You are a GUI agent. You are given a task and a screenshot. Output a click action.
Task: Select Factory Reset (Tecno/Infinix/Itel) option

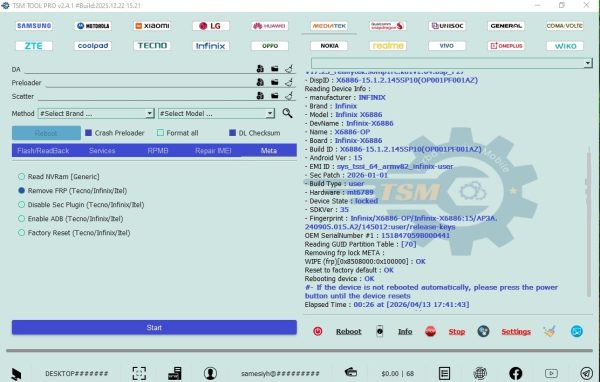coord(21,233)
